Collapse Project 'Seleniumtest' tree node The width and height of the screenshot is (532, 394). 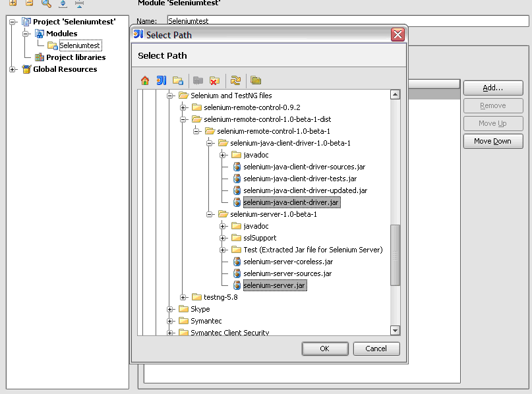13,22
